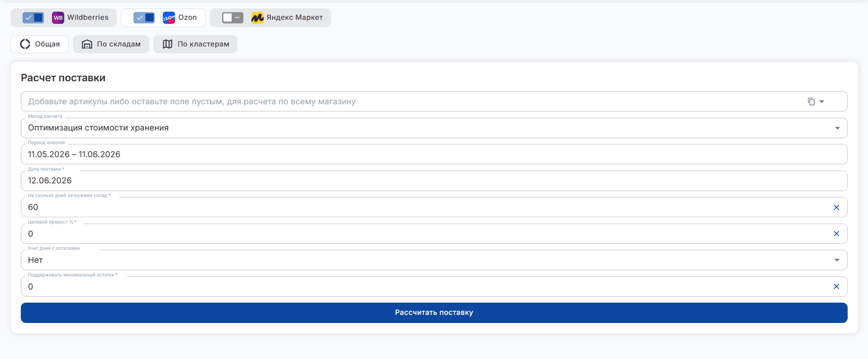Image resolution: width=868 pixels, height=359 pixels.
Task: Open the 'Метод расчета' dropdown
Action: click(434, 128)
